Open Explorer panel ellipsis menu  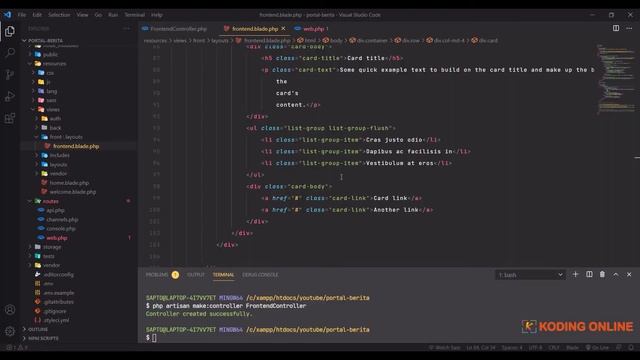pyautogui.click(x=127, y=29)
